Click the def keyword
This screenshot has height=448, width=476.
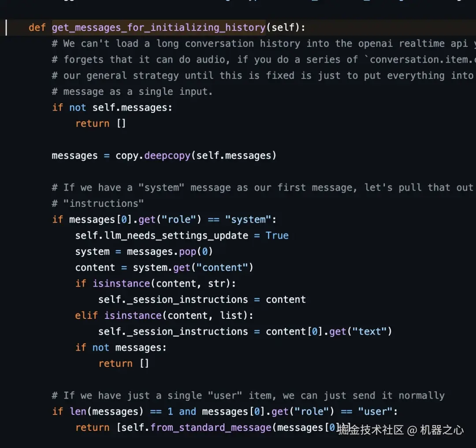pyautogui.click(x=37, y=28)
